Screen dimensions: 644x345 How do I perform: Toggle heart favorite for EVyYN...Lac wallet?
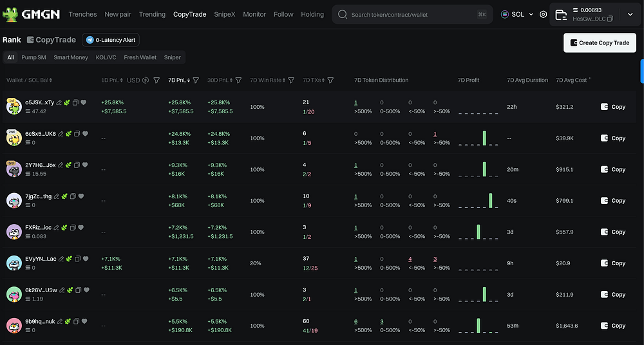click(x=86, y=259)
